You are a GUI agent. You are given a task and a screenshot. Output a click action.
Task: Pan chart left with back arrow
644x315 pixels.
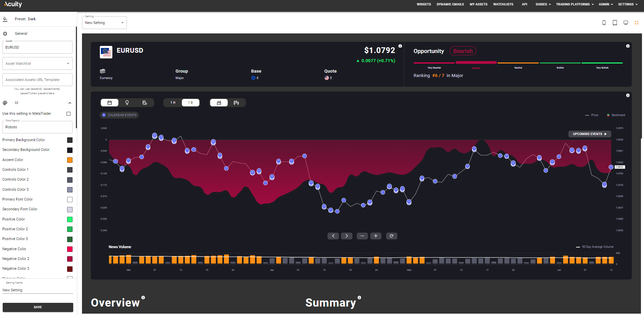(333, 236)
